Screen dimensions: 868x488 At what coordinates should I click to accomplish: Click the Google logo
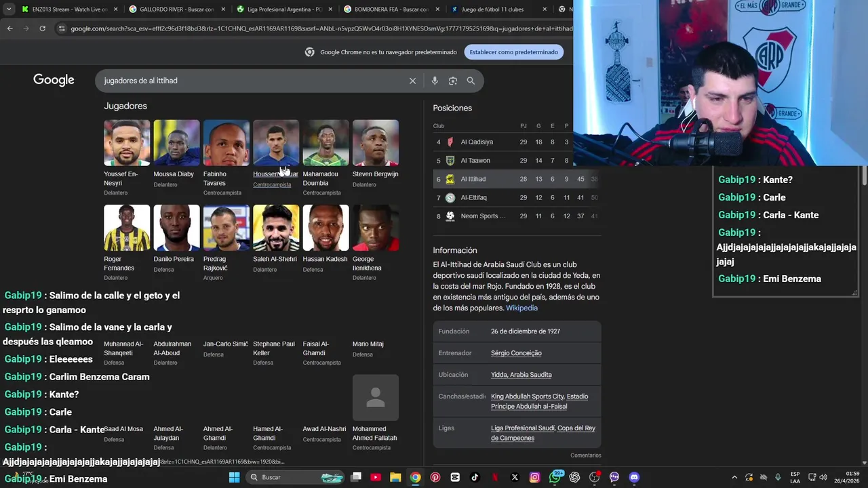[x=54, y=80]
